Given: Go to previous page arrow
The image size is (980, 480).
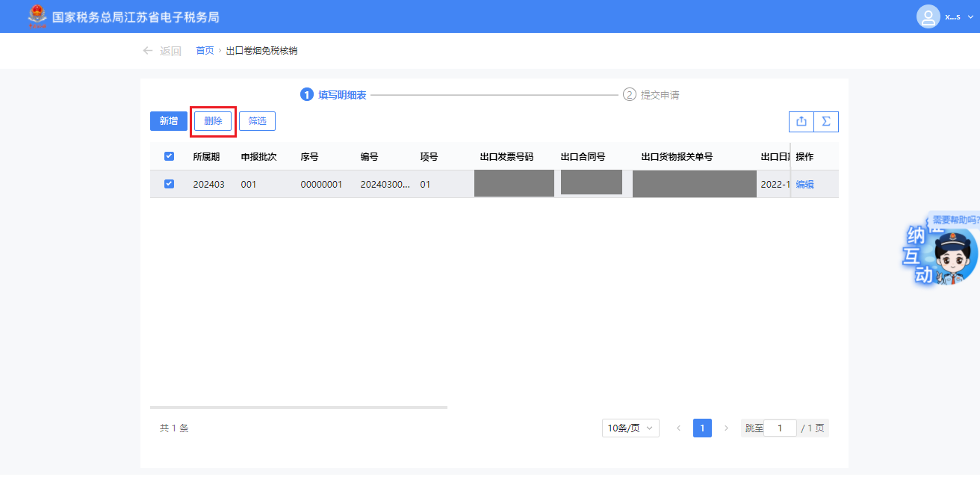Looking at the screenshot, I should pos(678,428).
